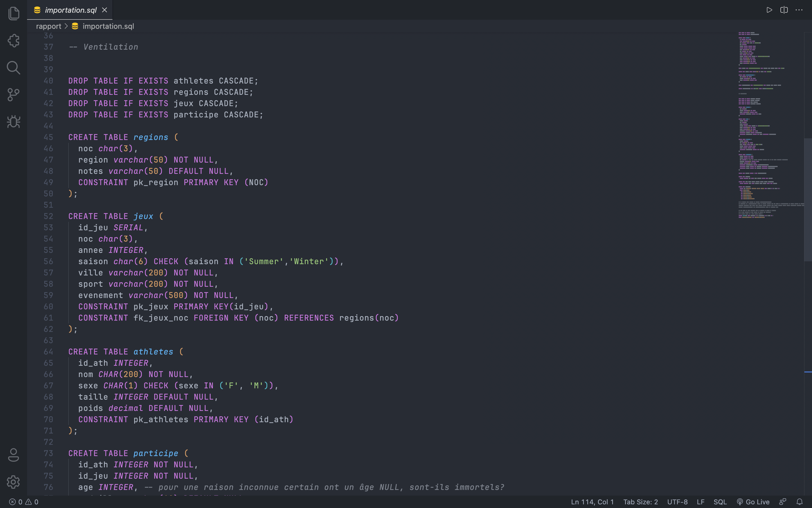The height and width of the screenshot is (508, 812).
Task: Click 'id_ath INTEGER,' line in athletes table
Action: (x=116, y=363)
